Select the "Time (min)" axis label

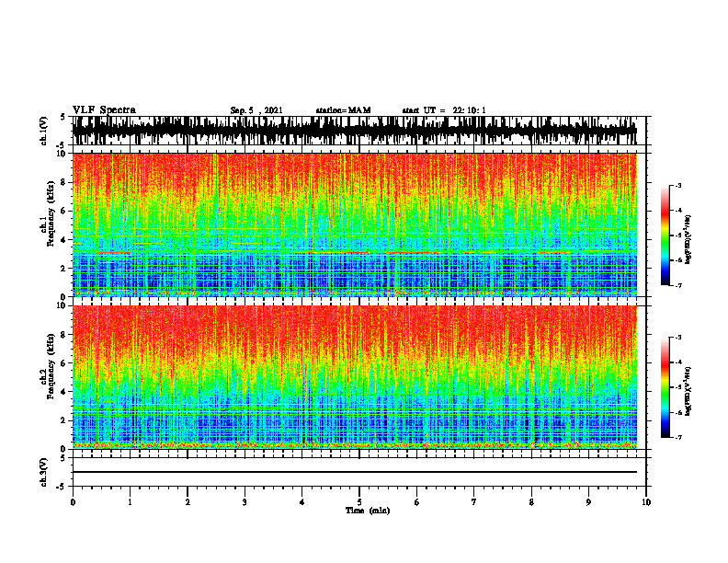pos(368,511)
